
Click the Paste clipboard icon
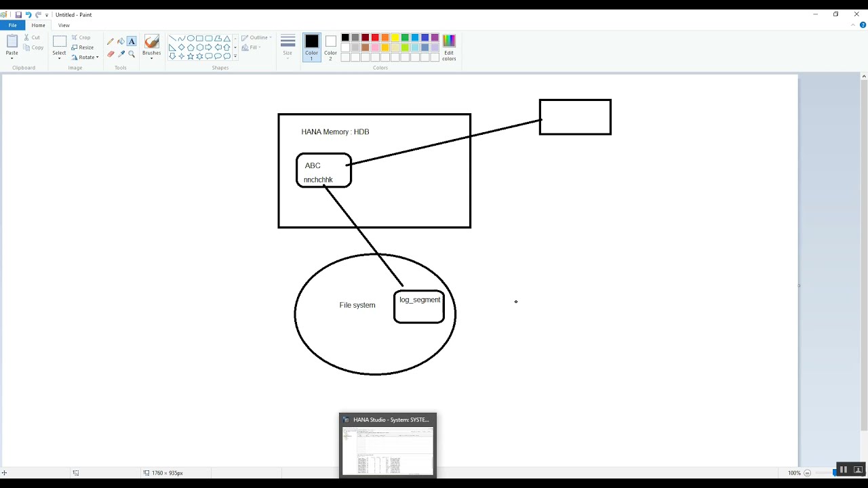click(12, 41)
